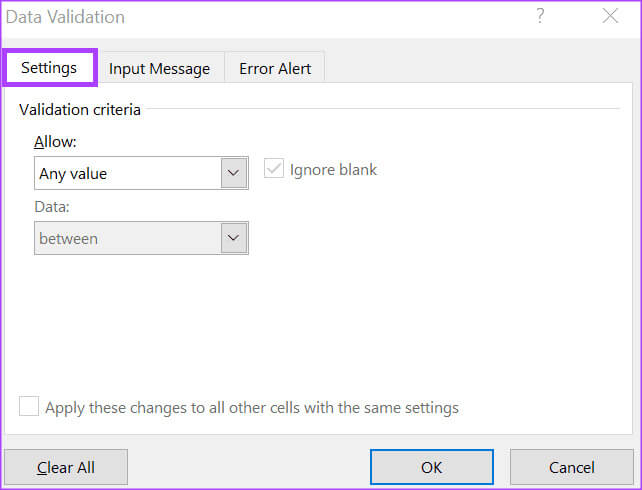The height and width of the screenshot is (490, 642).
Task: Confirm with the OK button
Action: [x=432, y=467]
